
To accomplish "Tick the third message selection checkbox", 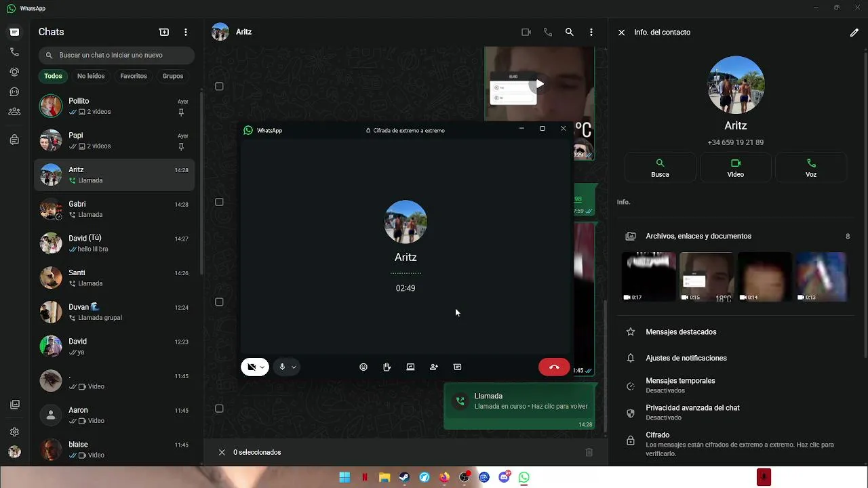I will (x=219, y=302).
